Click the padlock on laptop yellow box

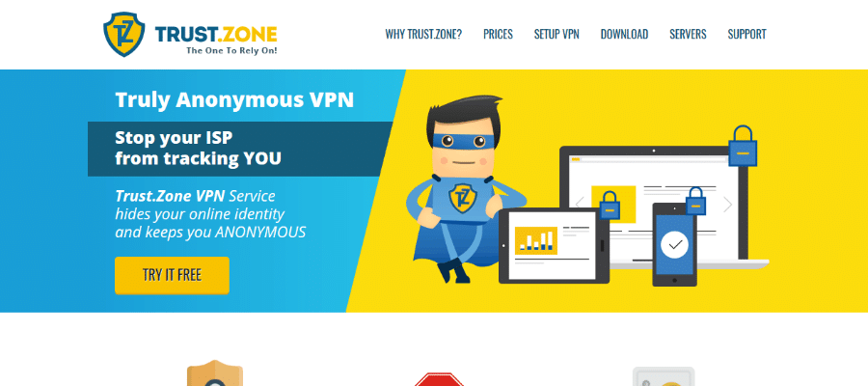(610, 205)
